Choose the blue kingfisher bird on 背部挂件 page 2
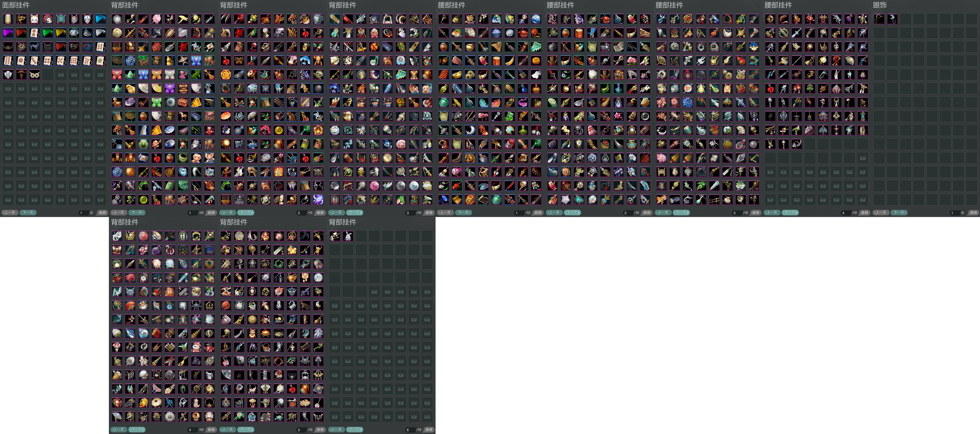The width and height of the screenshot is (980, 434). pyautogui.click(x=265, y=75)
